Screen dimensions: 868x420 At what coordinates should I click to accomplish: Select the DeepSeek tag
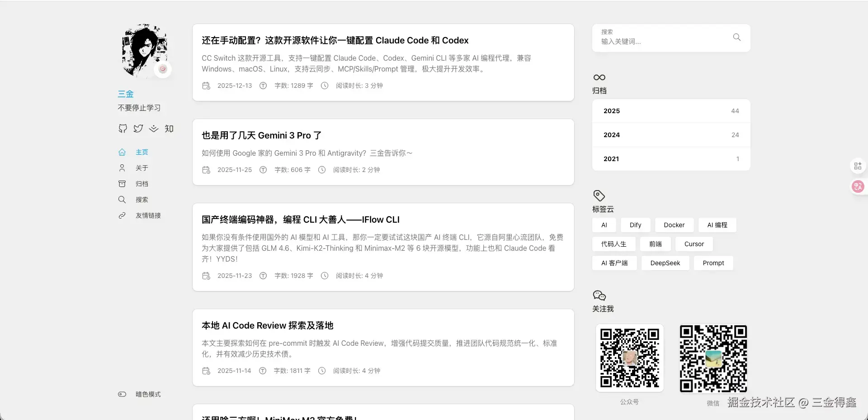click(665, 263)
